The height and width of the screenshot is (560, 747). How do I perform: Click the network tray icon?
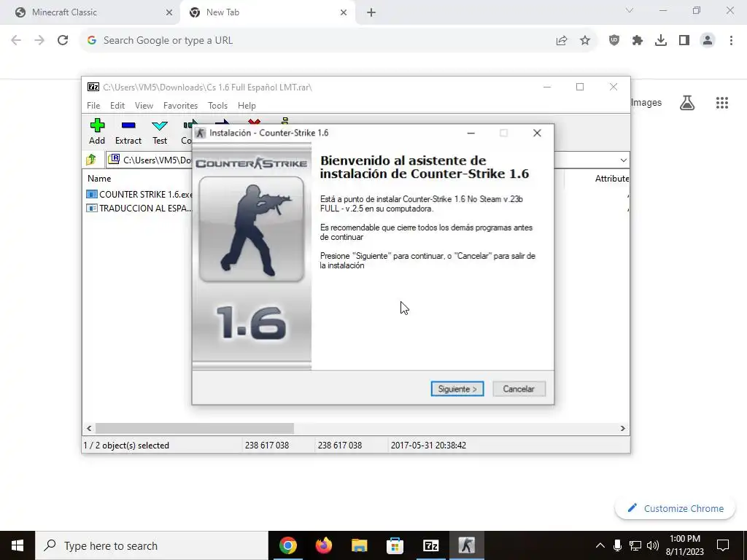[635, 545]
